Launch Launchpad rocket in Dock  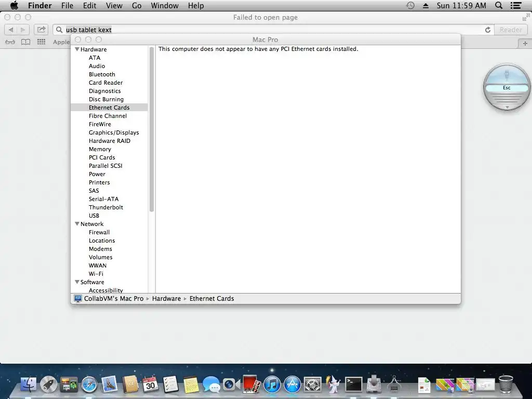[x=48, y=385]
